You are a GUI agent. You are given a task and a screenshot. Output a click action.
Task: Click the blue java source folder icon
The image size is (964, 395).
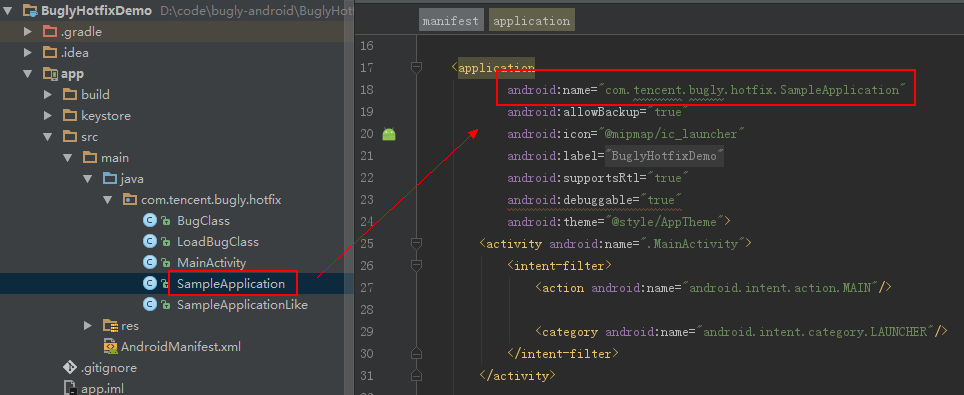110,178
